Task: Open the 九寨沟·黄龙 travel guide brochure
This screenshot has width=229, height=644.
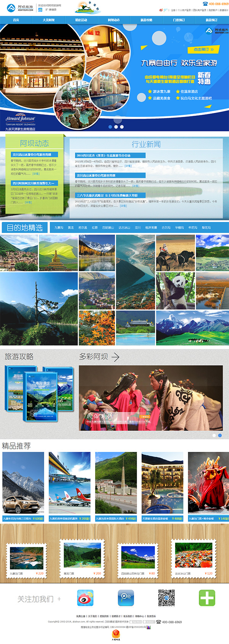Action: (41, 396)
